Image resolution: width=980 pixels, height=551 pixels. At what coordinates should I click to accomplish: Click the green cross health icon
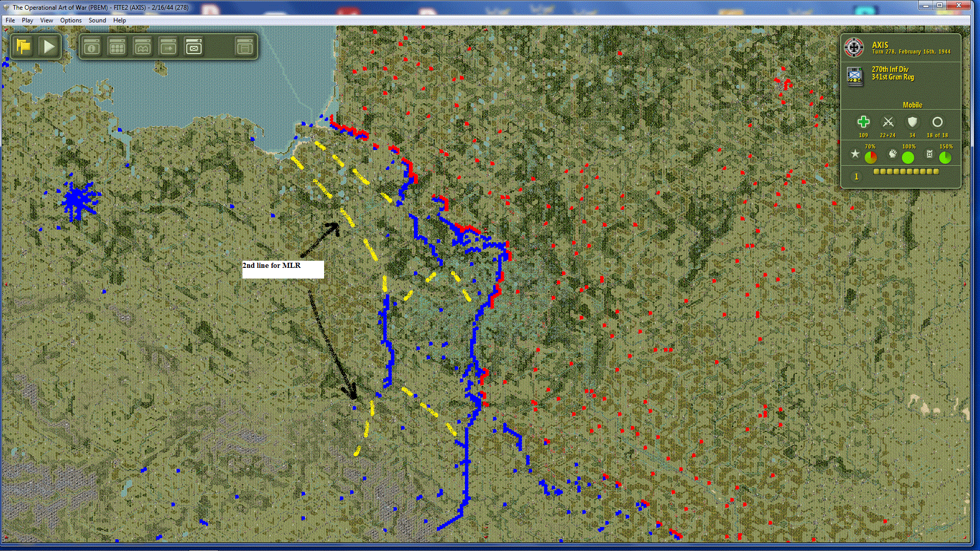click(863, 122)
